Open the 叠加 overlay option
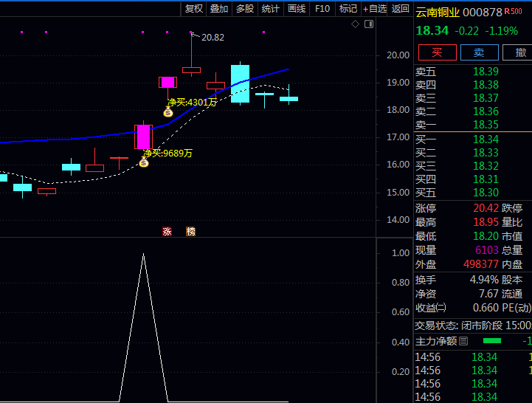 (x=219, y=8)
